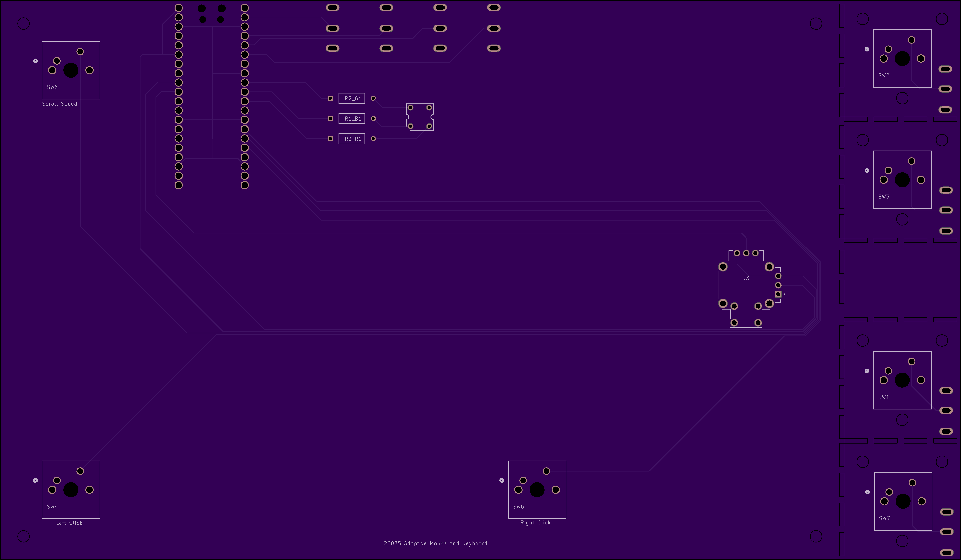The width and height of the screenshot is (961, 560).
Task: Click the bottom-left corner mounting hole
Action: click(x=24, y=536)
